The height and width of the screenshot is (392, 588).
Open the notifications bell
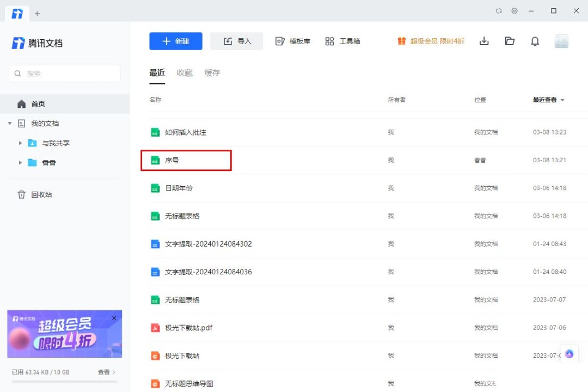[535, 41]
